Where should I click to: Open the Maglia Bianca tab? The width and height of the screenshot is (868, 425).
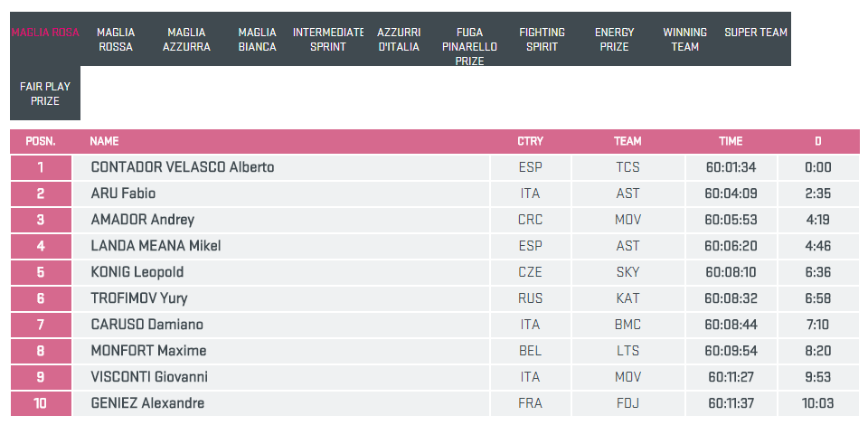[258, 40]
